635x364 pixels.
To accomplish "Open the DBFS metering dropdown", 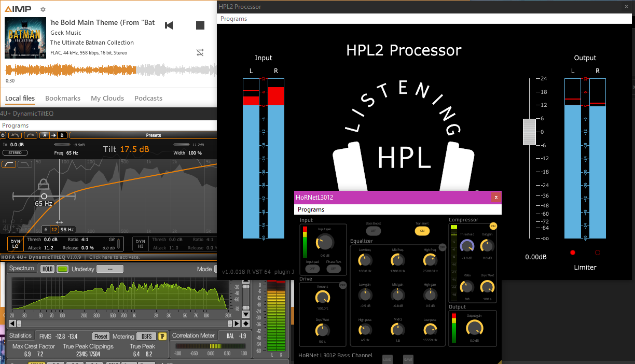I will (x=146, y=337).
